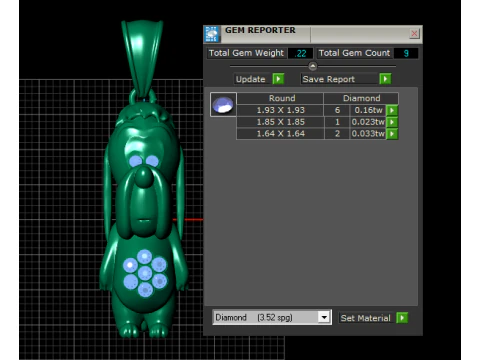Click the Update button label
Image resolution: width=480 pixels, height=360 pixels.
(251, 79)
